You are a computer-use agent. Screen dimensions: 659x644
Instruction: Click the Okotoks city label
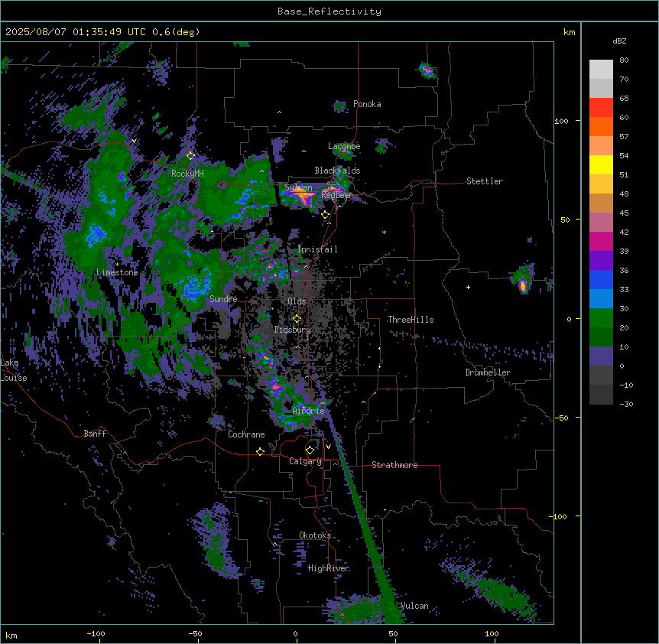[315, 535]
